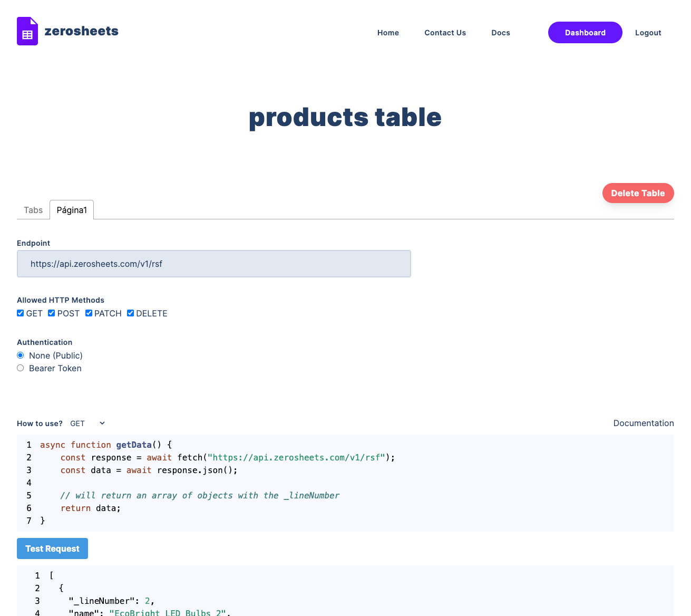Click the "Authentication" section label
Screen dimensions: 691x616
pos(45,342)
